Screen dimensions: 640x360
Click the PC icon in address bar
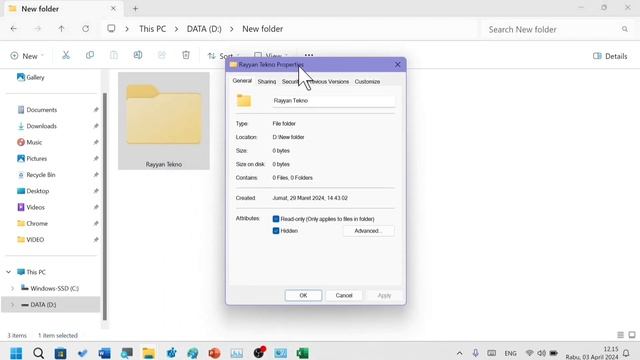(x=111, y=29)
